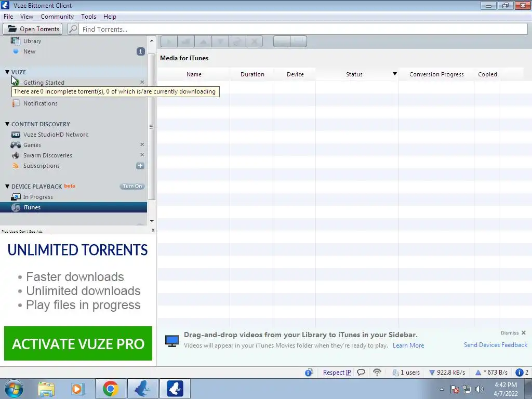Close the advertisement panel

(x=153, y=230)
